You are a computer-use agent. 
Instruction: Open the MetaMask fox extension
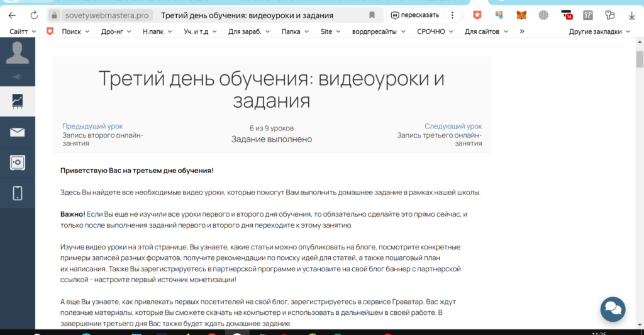[x=521, y=15]
